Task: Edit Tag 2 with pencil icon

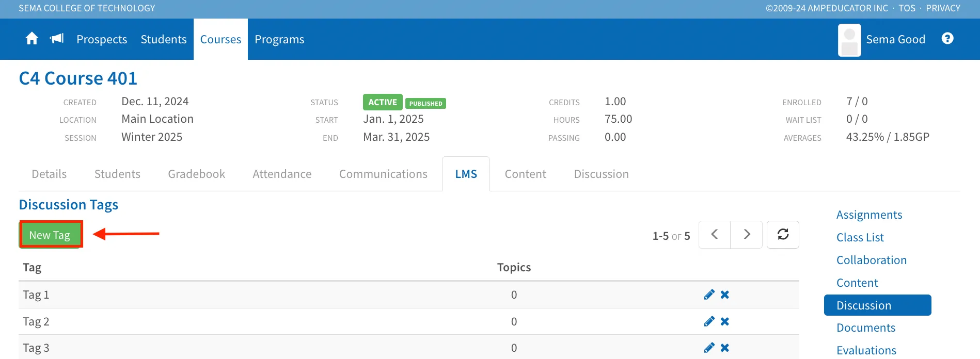Action: click(709, 321)
